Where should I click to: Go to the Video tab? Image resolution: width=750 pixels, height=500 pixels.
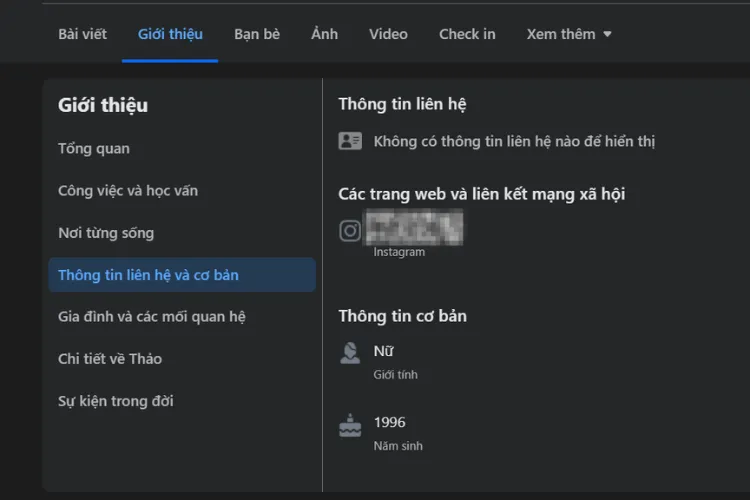tap(388, 34)
